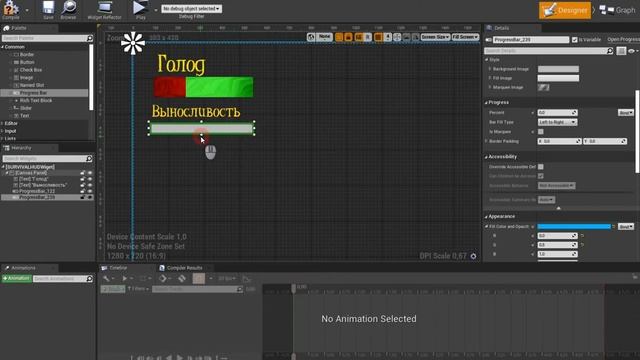Click the property matrix grid icon
640x360 pixels.
point(621,51)
